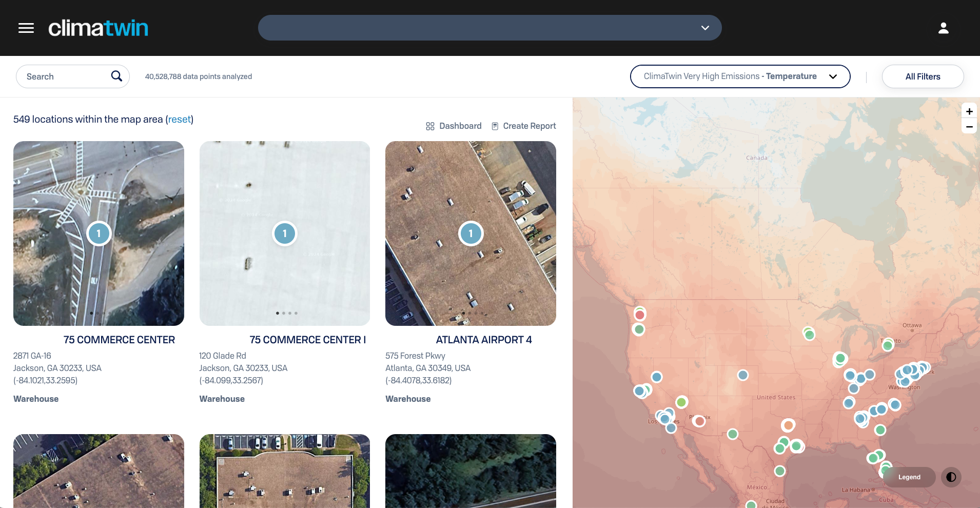The width and height of the screenshot is (980, 508).
Task: Open the All Filters panel
Action: [922, 76]
